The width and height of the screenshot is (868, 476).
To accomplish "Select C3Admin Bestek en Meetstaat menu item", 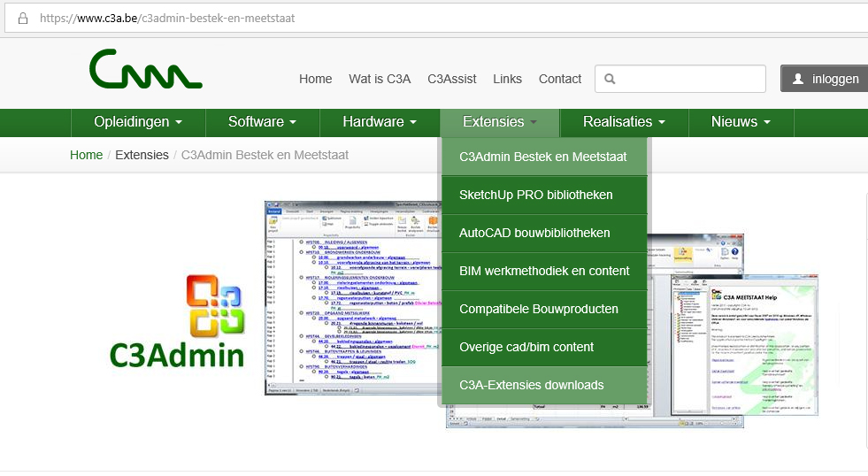I will tap(544, 157).
